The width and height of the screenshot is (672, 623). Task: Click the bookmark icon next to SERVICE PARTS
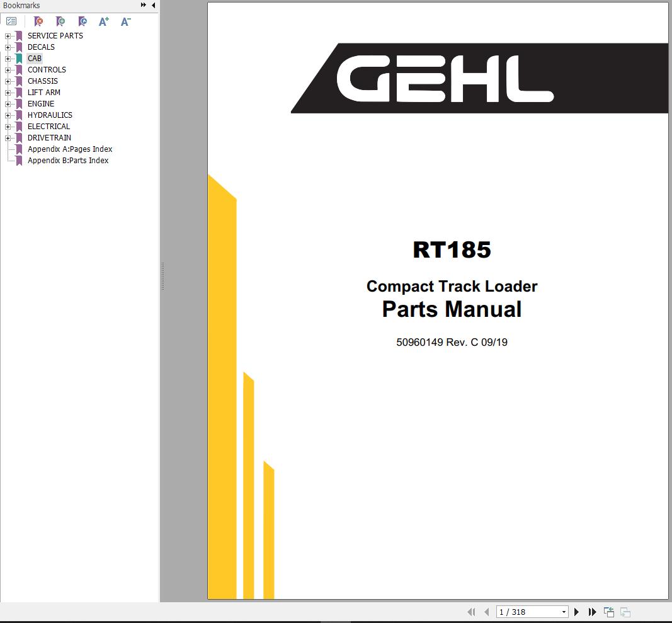click(x=19, y=36)
